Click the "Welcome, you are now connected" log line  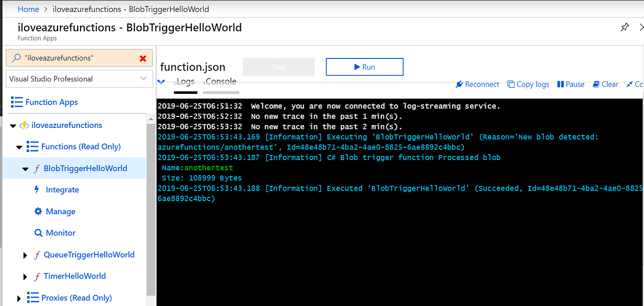pyautogui.click(x=329, y=106)
